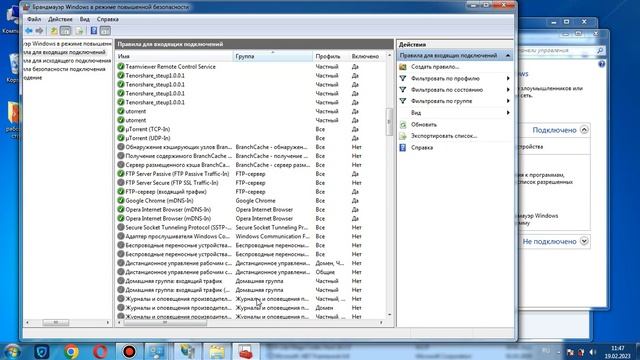Open the Файл menu
The image size is (640, 360).
click(34, 19)
